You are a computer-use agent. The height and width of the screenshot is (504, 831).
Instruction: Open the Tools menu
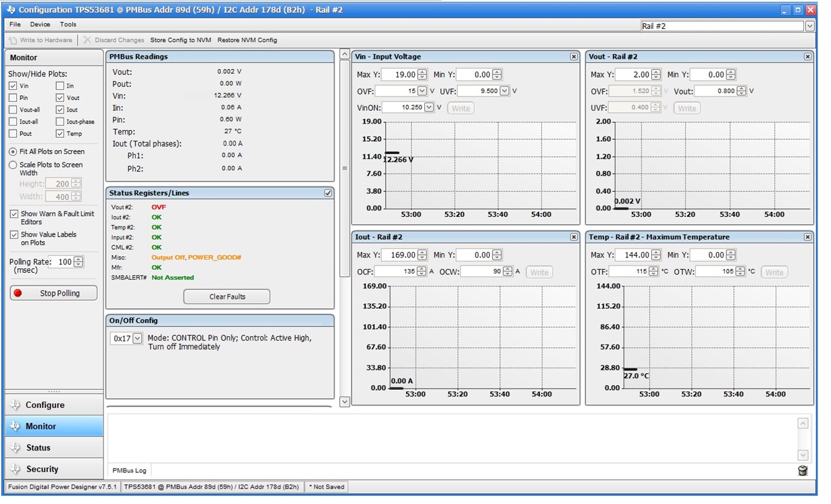68,24
